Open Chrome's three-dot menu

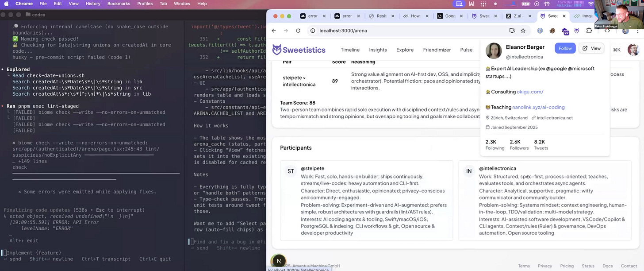tap(637, 31)
